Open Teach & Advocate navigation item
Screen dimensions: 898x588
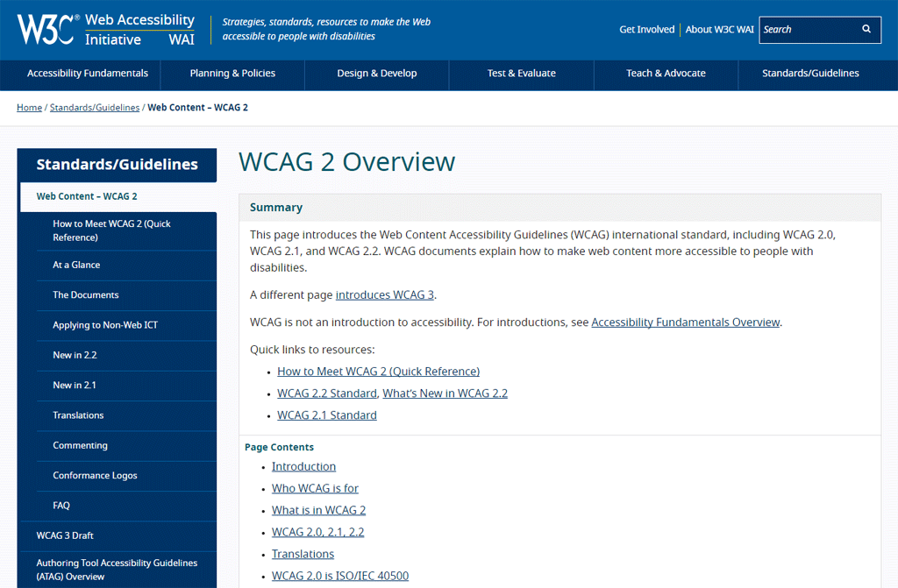tap(666, 74)
